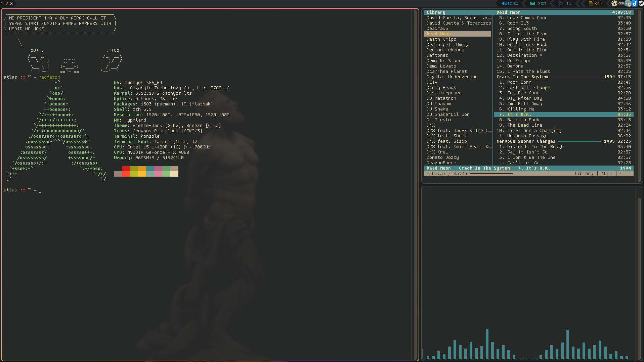The image size is (644, 362).
Task: Select Demdike Stare artist
Action: coord(458,61)
